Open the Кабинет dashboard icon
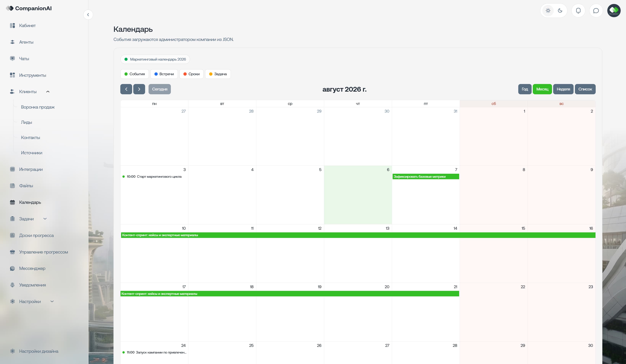Viewport: 626px width, 364px height. [x=12, y=26]
